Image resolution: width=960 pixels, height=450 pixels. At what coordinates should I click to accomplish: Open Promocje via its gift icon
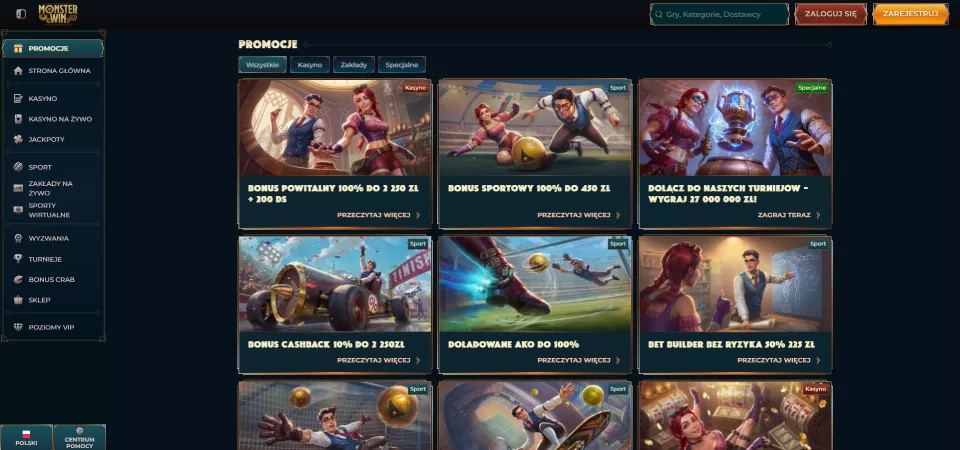tap(18, 48)
